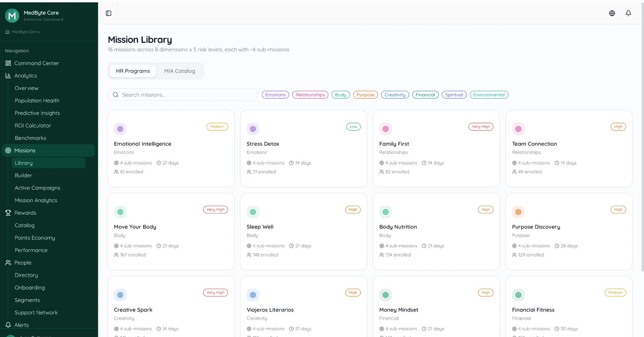This screenshot has width=644, height=337.
Task: Click the Viajeros Literarios mission icon
Action: [253, 295]
